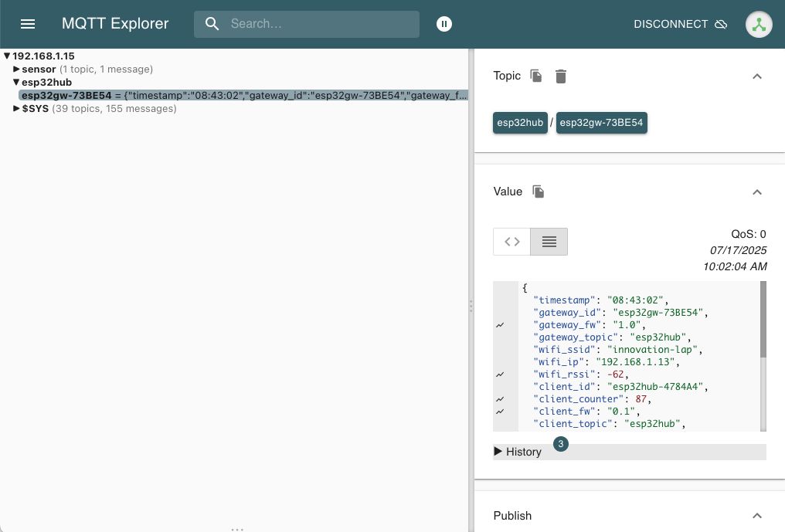The width and height of the screenshot is (785, 532).
Task: Click the MQTT Explorer title
Action: 115,23
